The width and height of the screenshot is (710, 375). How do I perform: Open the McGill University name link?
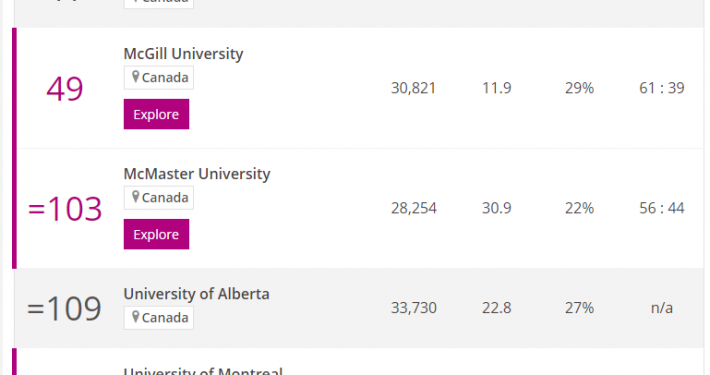(x=183, y=54)
